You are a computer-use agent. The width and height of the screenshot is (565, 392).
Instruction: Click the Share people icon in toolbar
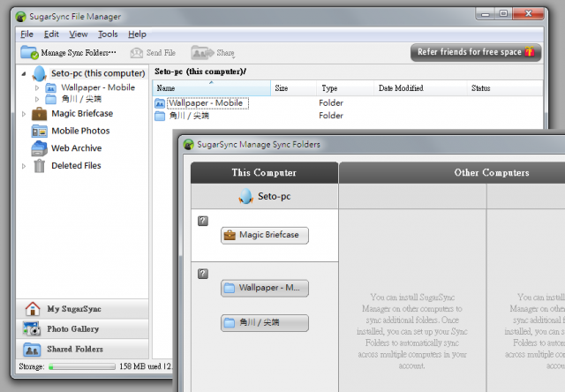[x=202, y=53]
